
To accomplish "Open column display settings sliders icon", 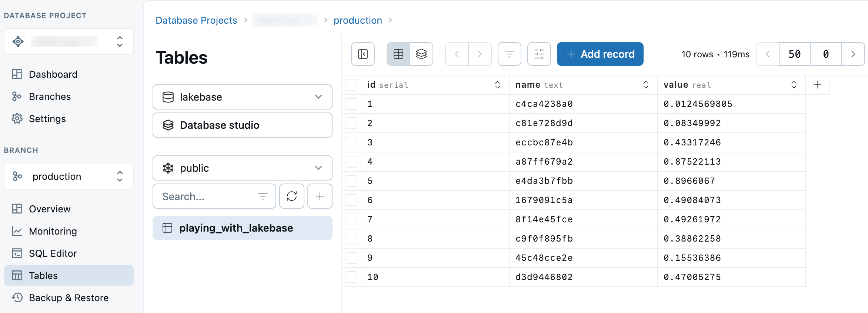I will 539,54.
